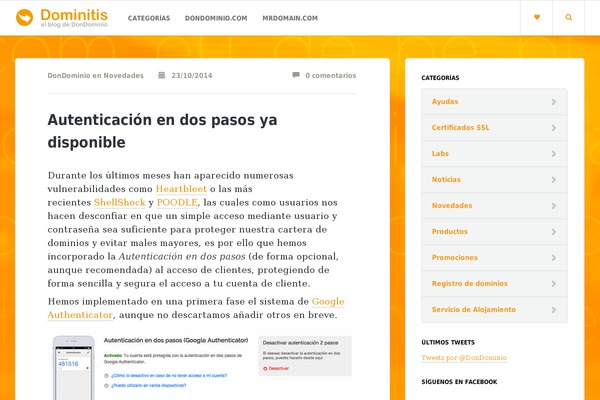Click the CATEGORÍAS sidebar heading

point(440,78)
